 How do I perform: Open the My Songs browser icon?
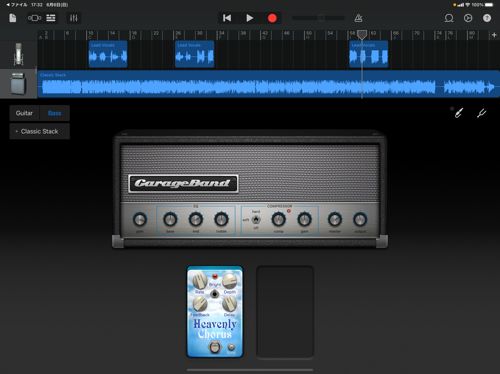point(13,18)
